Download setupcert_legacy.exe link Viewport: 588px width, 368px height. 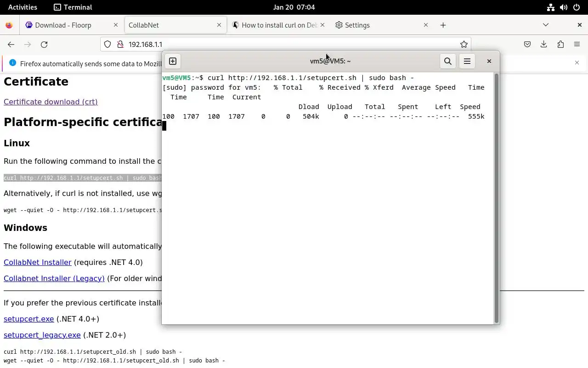[x=42, y=335]
